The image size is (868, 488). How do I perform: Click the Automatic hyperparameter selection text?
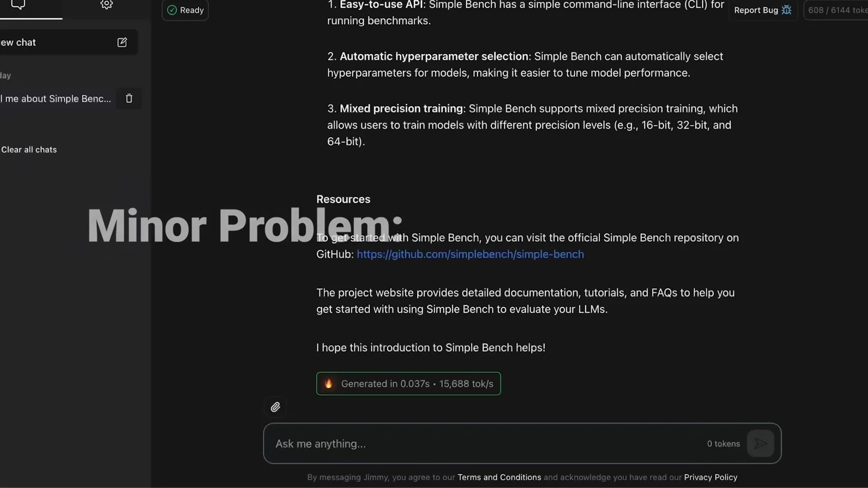434,56
